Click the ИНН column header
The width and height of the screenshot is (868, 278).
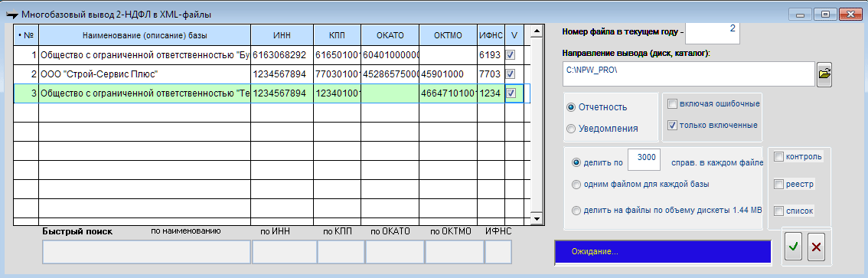[x=282, y=35]
